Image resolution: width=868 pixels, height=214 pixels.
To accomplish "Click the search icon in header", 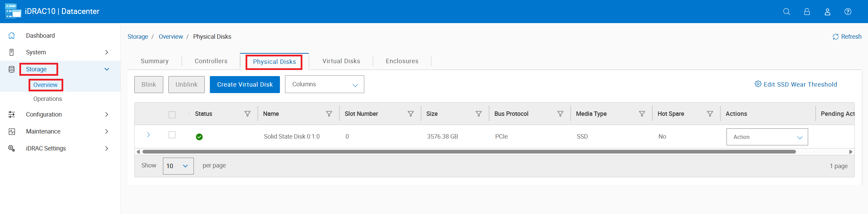I will tap(786, 12).
